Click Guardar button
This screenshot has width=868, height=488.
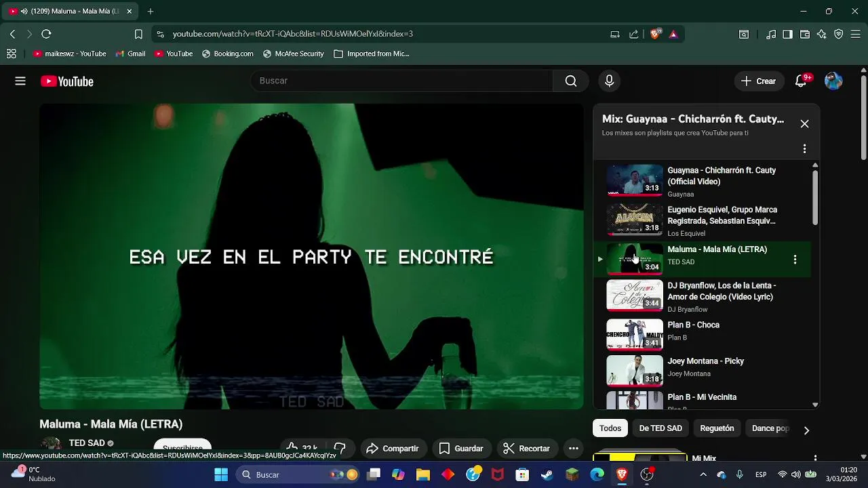coord(461,448)
